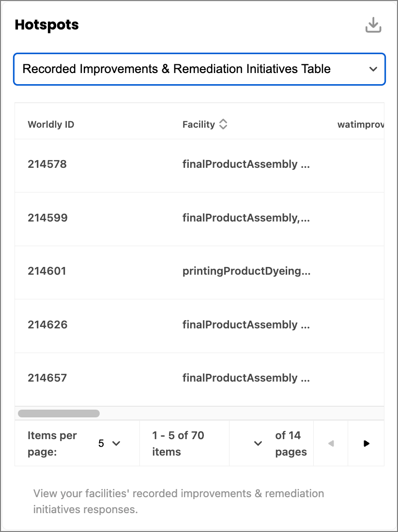The height and width of the screenshot is (532, 398).
Task: Select Worldly ID 214599 cell
Action: [x=47, y=218]
